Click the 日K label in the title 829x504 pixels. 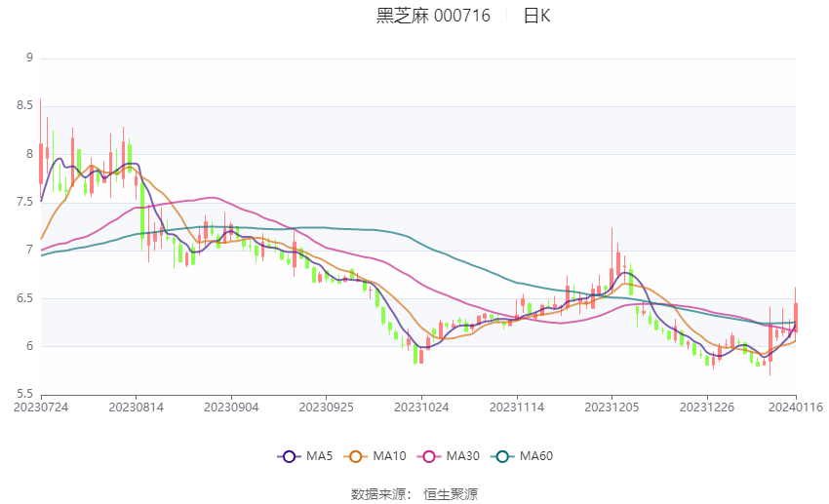[536, 16]
